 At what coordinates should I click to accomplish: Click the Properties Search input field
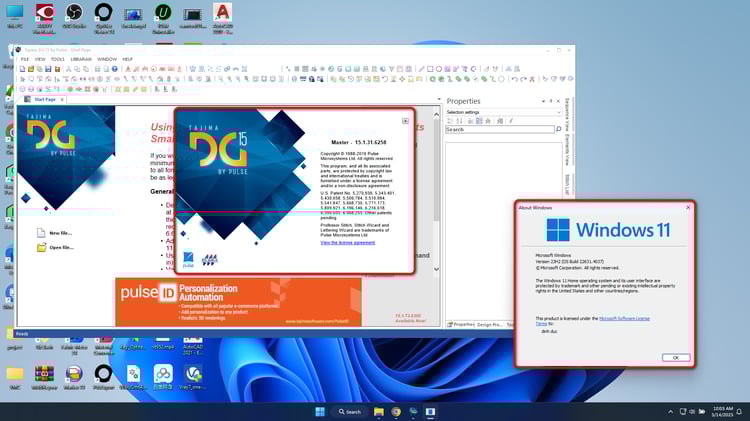click(500, 129)
